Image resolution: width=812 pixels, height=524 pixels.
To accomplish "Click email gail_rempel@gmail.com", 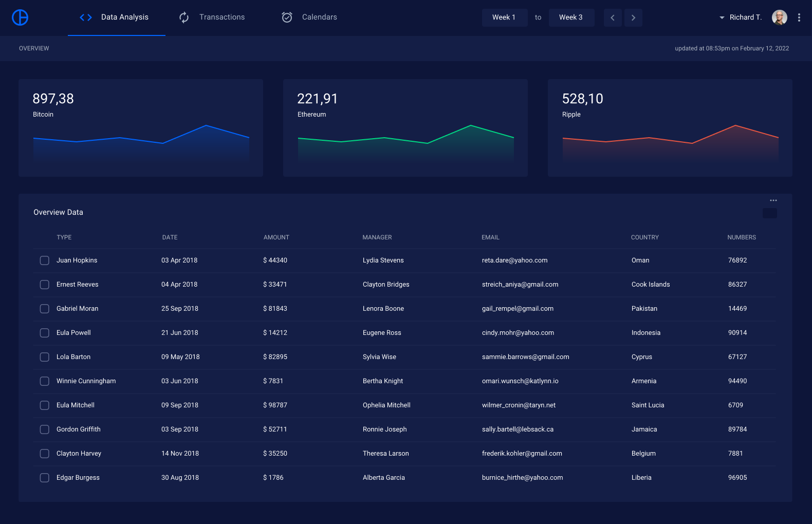I will [518, 309].
